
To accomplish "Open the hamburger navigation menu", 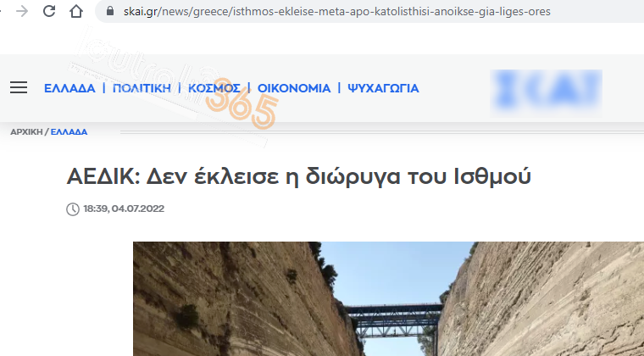I will [19, 87].
